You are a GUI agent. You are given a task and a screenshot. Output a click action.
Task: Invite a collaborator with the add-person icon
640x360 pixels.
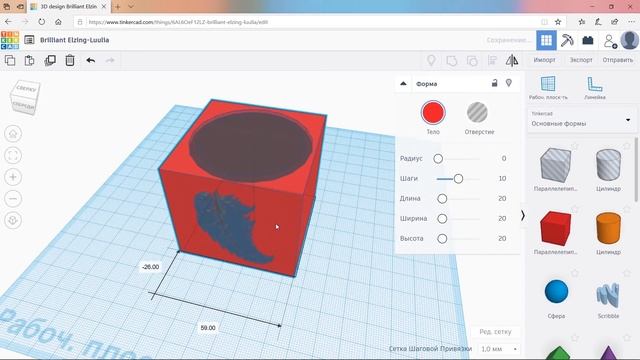point(610,41)
